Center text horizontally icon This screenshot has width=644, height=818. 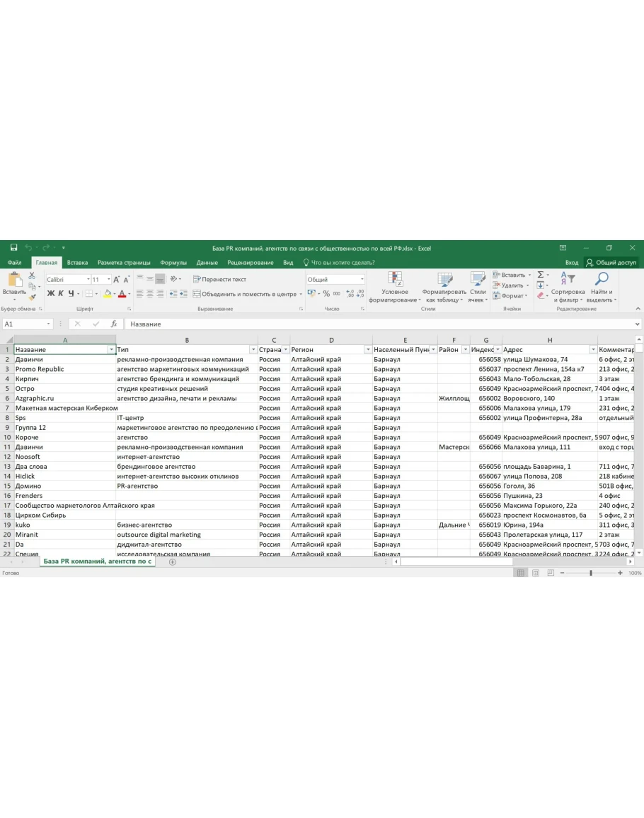point(149,294)
